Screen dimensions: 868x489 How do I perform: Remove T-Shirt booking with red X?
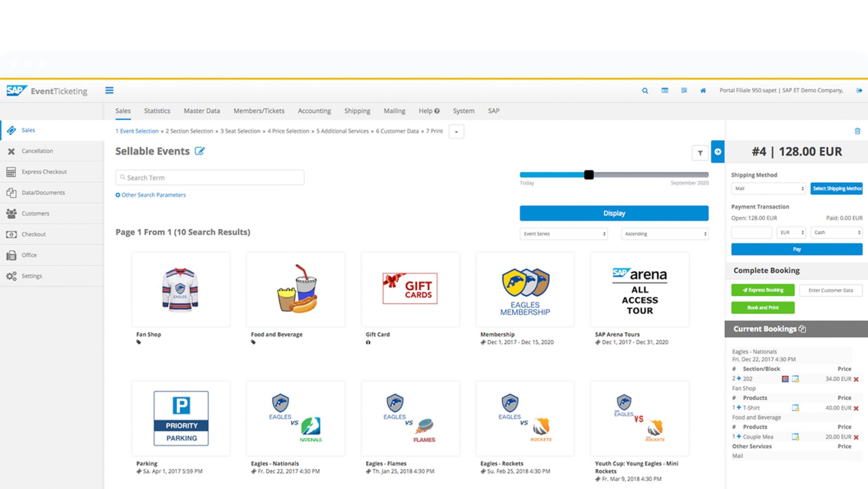(x=856, y=408)
